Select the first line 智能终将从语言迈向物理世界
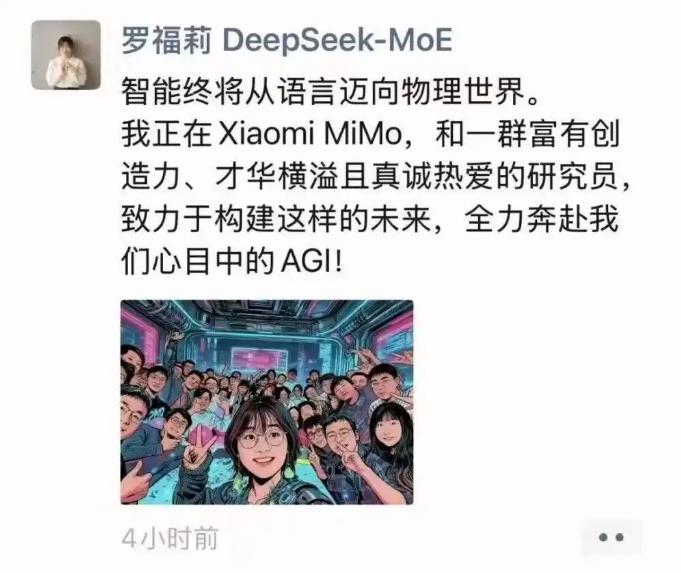The width and height of the screenshot is (681, 573). [x=330, y=92]
